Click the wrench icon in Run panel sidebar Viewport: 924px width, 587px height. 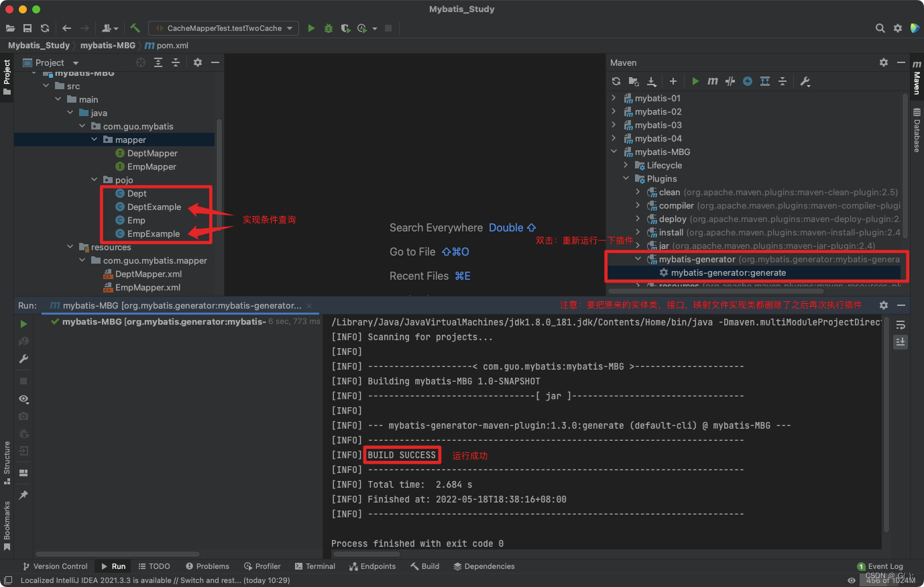(x=23, y=359)
